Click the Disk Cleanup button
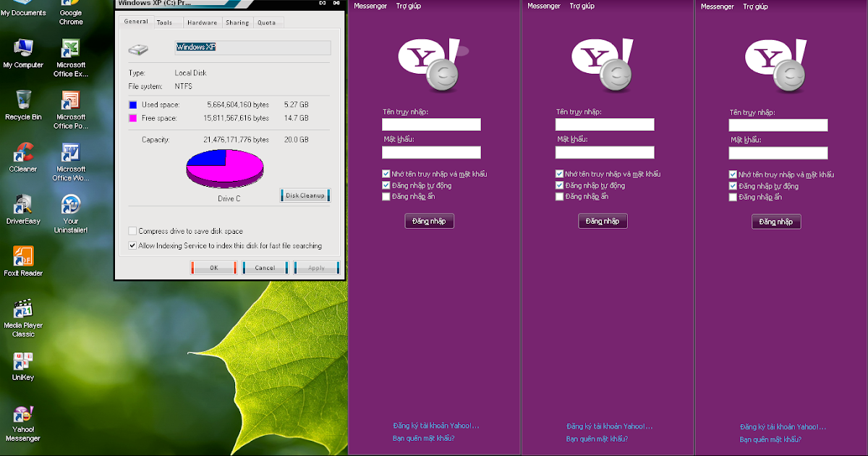Screen dimensions: 868x456 305,195
